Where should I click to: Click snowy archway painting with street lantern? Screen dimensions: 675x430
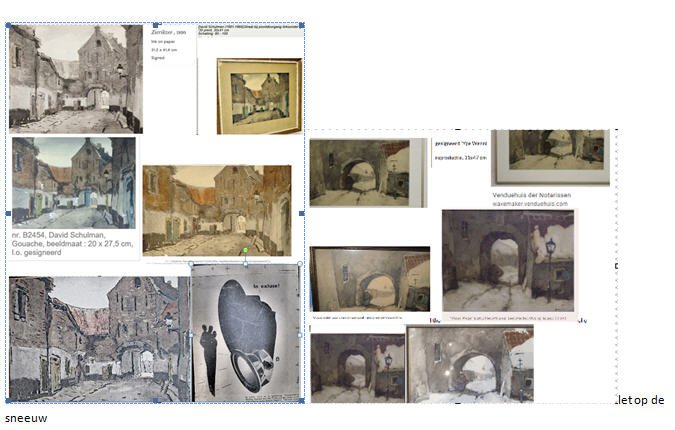pyautogui.click(x=508, y=260)
